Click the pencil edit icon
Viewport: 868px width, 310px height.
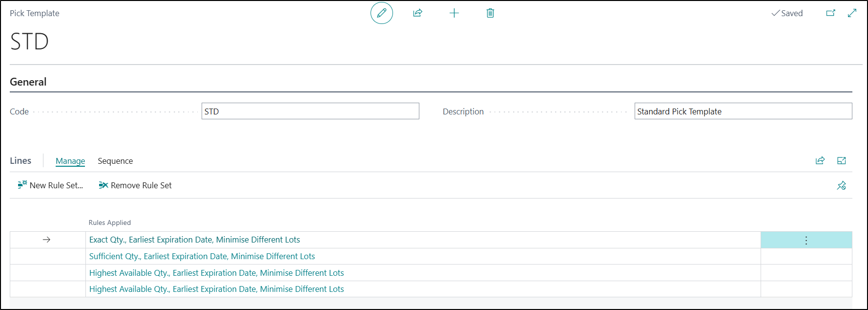click(381, 13)
